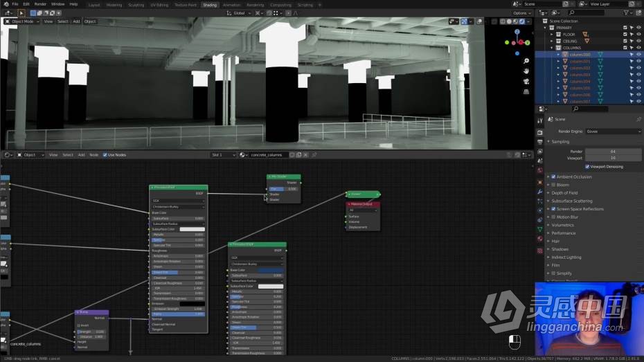The width and height of the screenshot is (644, 362).
Task: Select the Select Box tool arrow icon
Action: (x=21, y=13)
